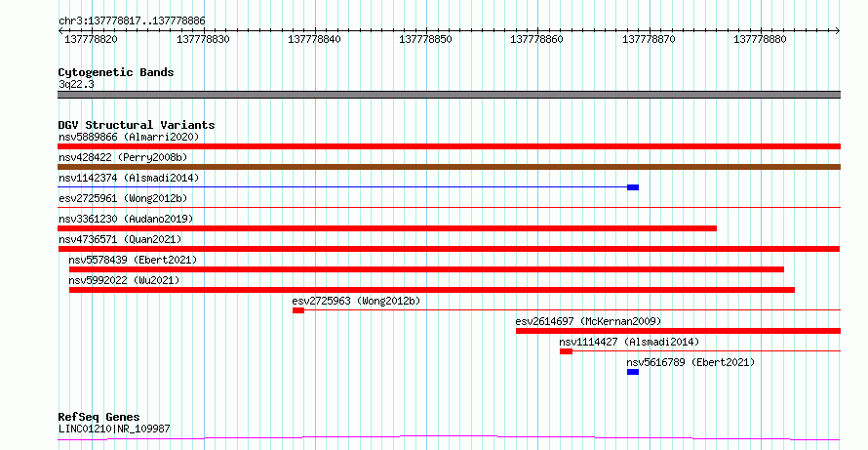868x450 pixels.
Task: Click ruler position 137778870
Action: [649, 39]
